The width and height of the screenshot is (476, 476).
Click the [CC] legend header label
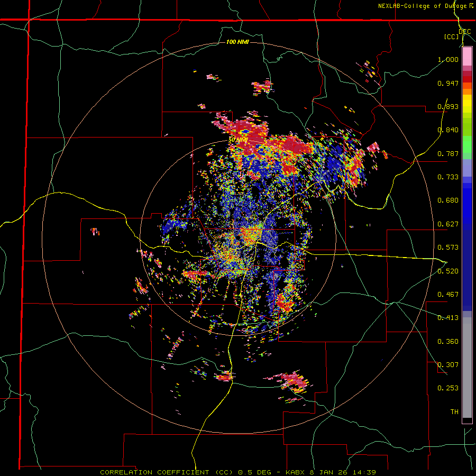pyautogui.click(x=452, y=36)
